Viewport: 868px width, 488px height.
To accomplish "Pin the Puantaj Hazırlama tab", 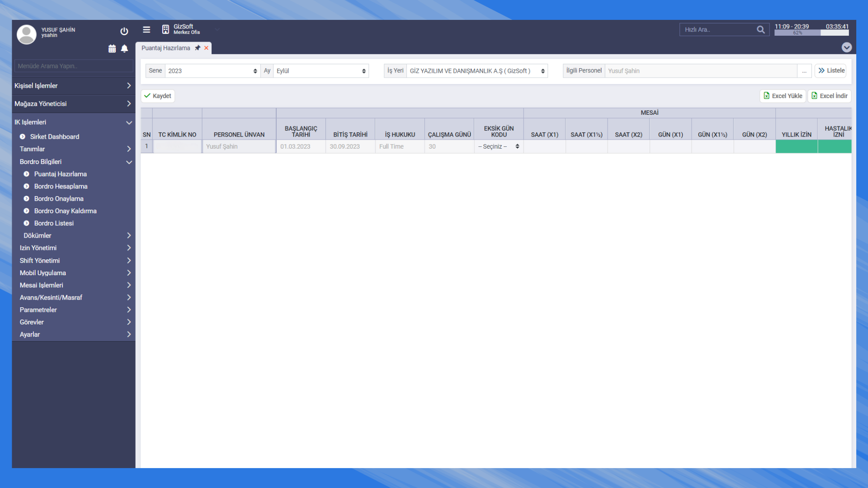I will coord(198,48).
